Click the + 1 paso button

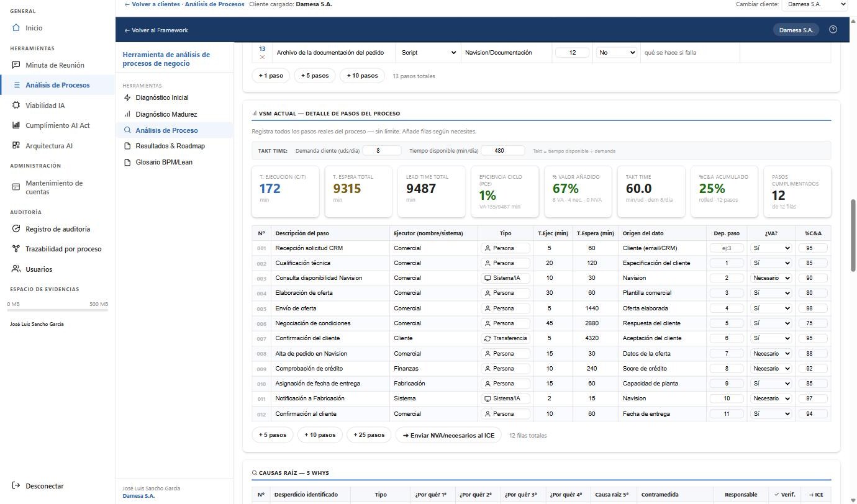pyautogui.click(x=271, y=76)
